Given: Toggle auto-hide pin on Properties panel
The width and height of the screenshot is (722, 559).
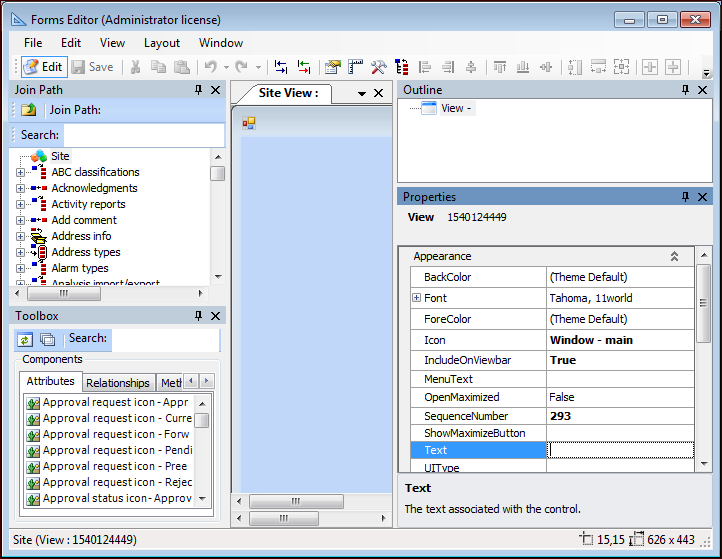Looking at the screenshot, I should pyautogui.click(x=685, y=197).
